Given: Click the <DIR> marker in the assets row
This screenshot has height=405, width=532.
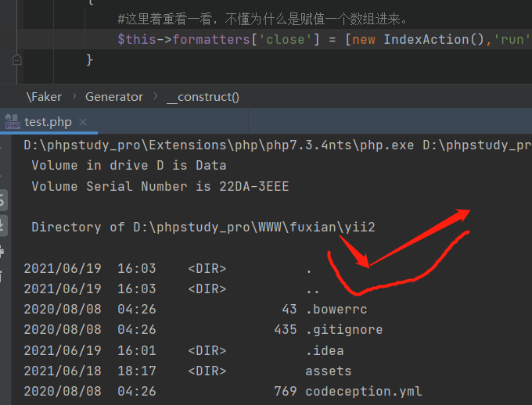Looking at the screenshot, I should click(207, 371).
